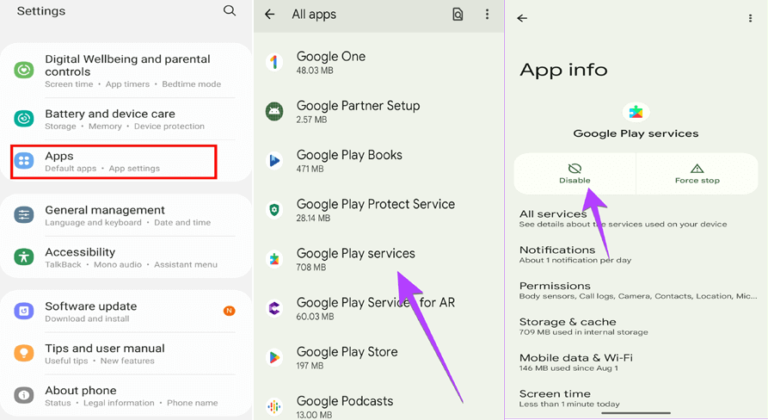Screen dimensions: 768x420
Task: Tap the Settings search magnifier icon
Action: click(x=229, y=10)
